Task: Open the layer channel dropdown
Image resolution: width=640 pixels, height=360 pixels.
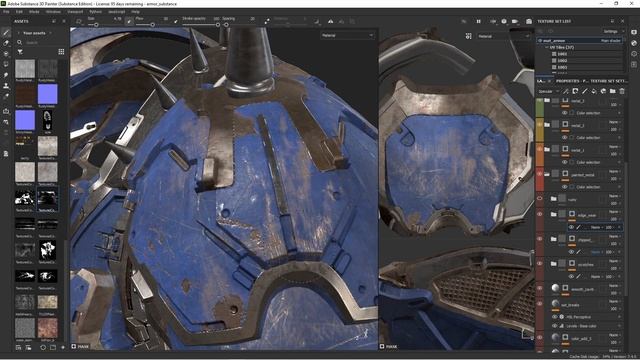Action: tap(548, 91)
